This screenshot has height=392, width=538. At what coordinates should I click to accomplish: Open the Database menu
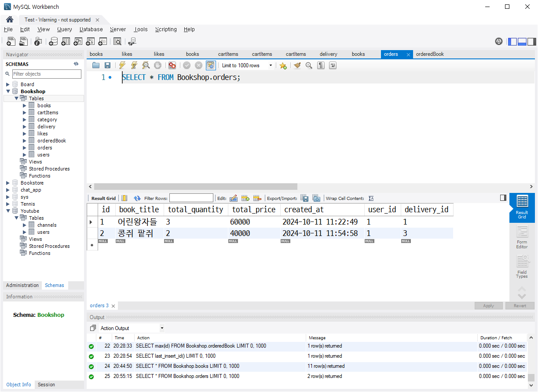pyautogui.click(x=91, y=29)
